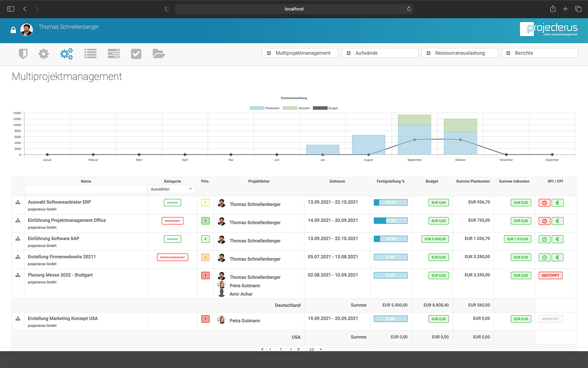
Task: Open hierarchy icon for Einführung Software SAP
Action: (x=18, y=239)
